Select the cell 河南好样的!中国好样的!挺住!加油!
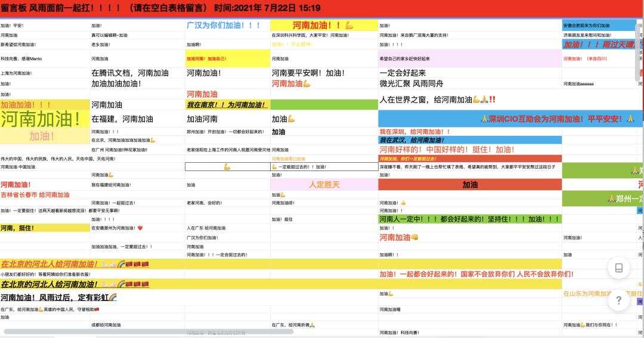 coord(470,150)
